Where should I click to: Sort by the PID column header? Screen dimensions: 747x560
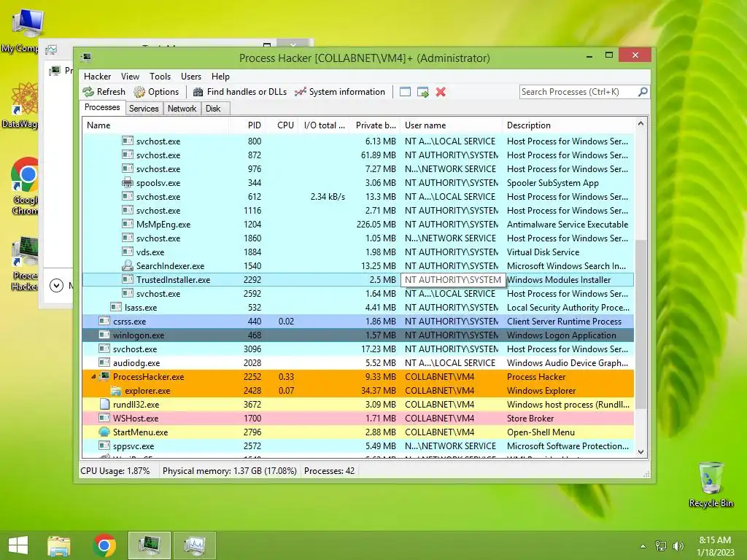(247, 125)
